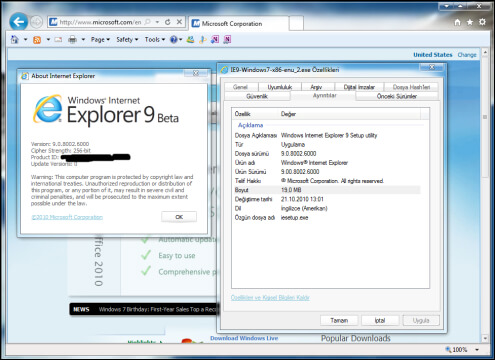Click the Özellik column header
The height and width of the screenshot is (360, 495).
[255, 114]
